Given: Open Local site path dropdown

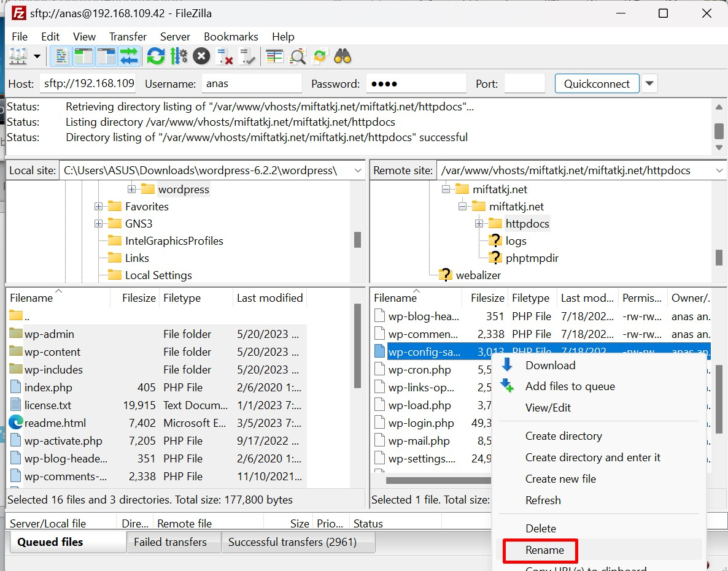Looking at the screenshot, I should (x=357, y=171).
